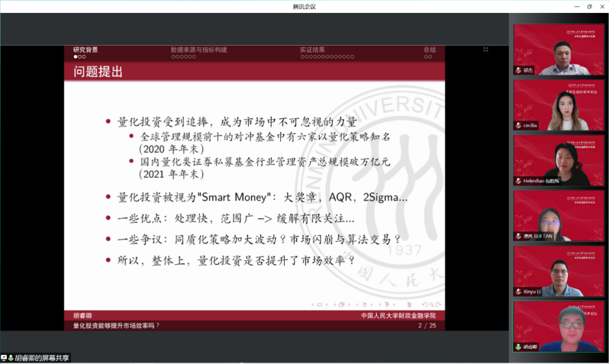Click the Beamer redo/forward arrow icon
Image resolution: width=609 pixels, height=364 pixels.
coord(438,305)
